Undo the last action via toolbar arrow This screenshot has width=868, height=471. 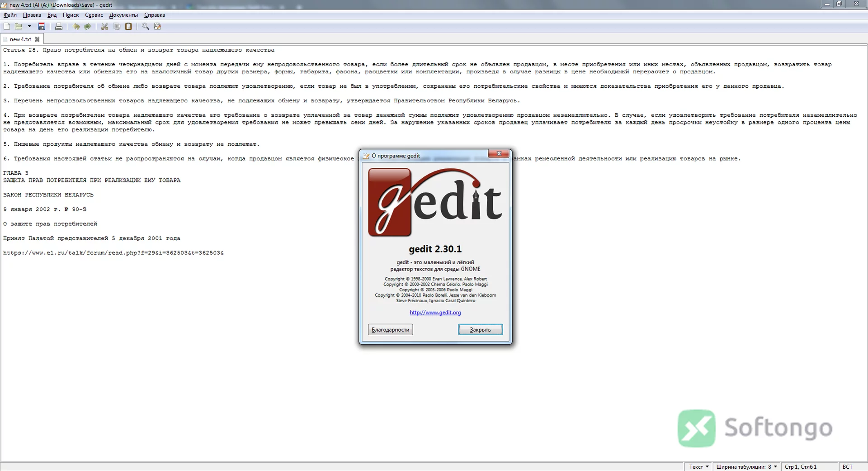pyautogui.click(x=76, y=27)
